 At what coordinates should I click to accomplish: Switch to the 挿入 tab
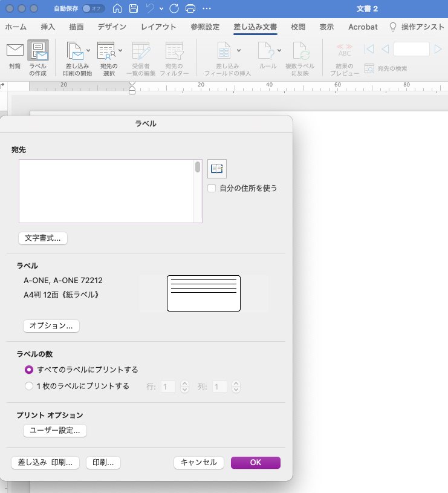pyautogui.click(x=48, y=27)
